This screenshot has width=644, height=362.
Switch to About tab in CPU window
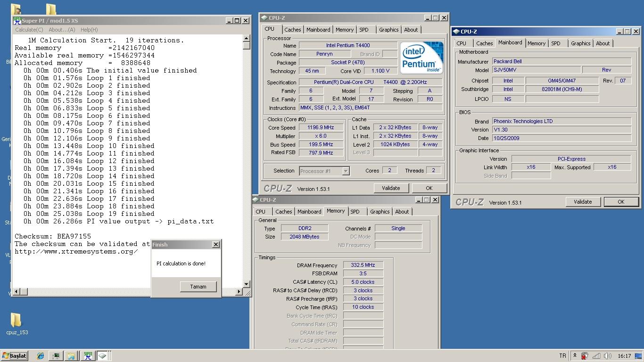tap(411, 30)
